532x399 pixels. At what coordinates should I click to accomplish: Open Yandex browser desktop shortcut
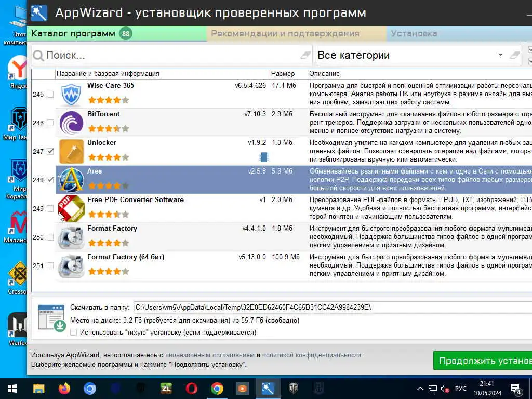point(17,72)
